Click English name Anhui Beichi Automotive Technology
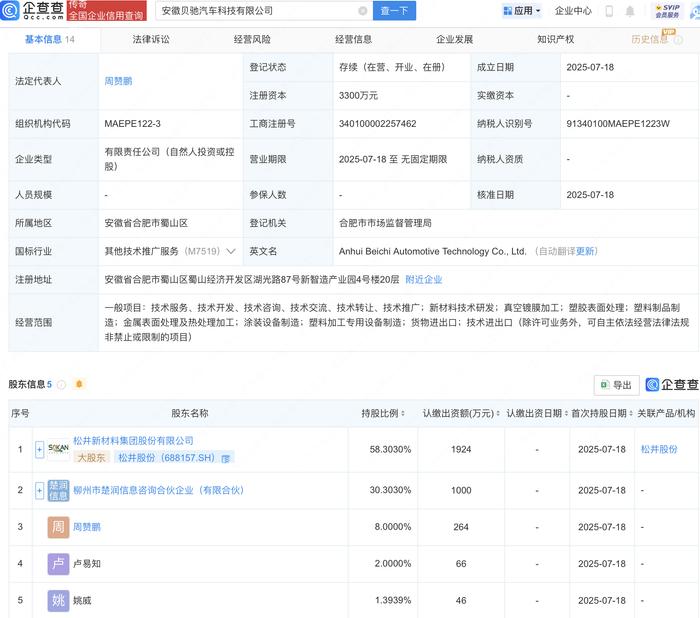The width and height of the screenshot is (700, 618). (x=433, y=251)
